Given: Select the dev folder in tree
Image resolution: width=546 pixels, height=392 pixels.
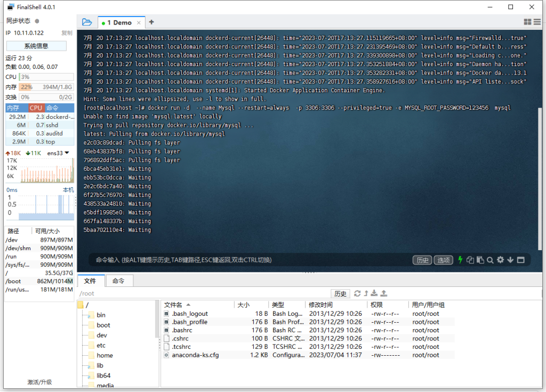Looking at the screenshot, I should point(102,335).
